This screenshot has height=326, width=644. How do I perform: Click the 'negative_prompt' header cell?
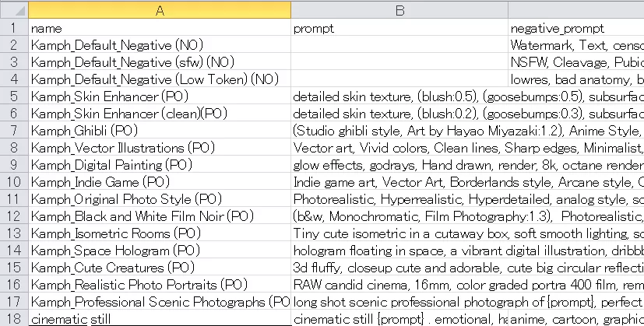tap(576, 28)
